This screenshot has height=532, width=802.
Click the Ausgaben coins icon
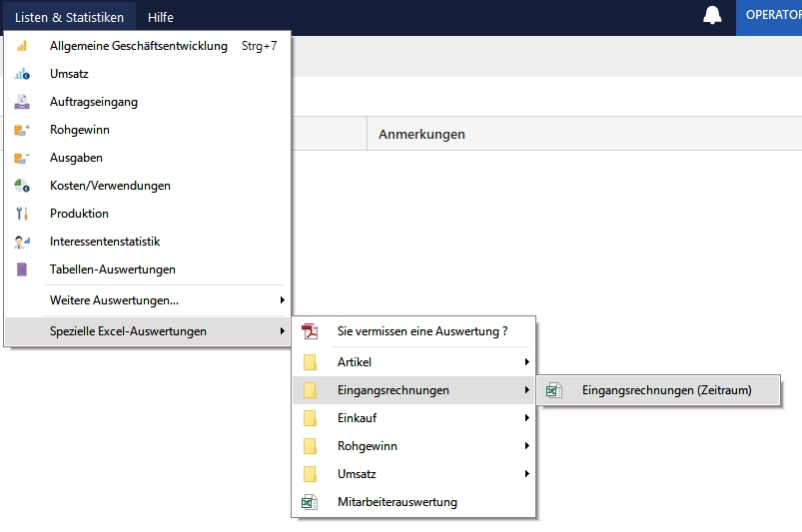[x=22, y=158]
